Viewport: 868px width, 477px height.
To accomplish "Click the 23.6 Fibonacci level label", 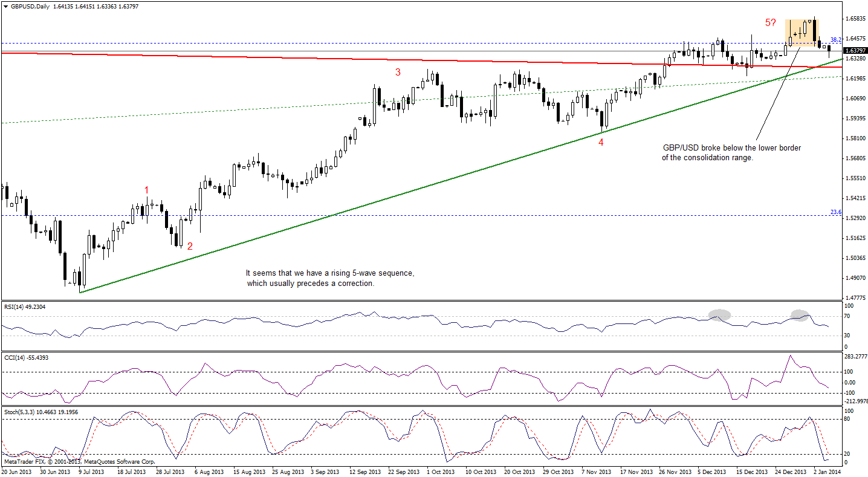I will (x=837, y=212).
